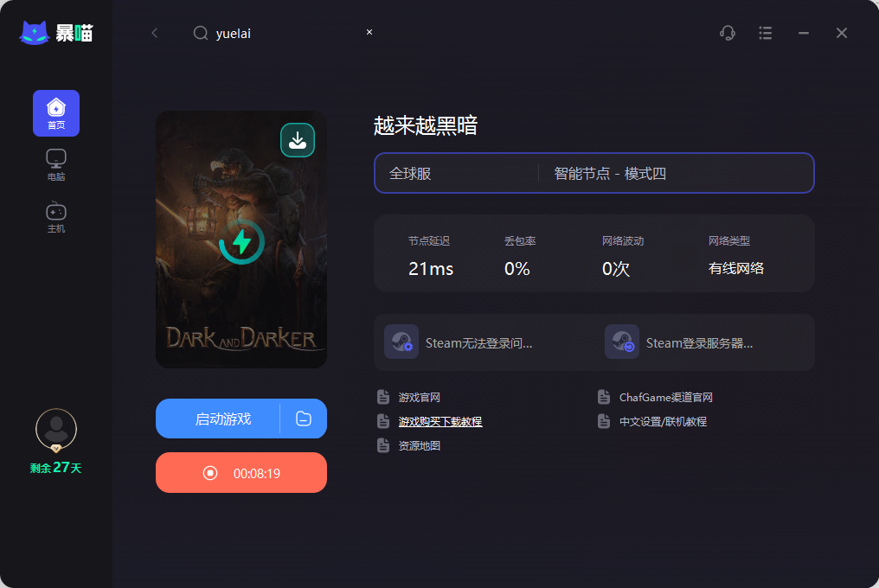This screenshot has height=588, width=879.
Task: Open the 游戏购买下载教程 link
Action: pos(440,421)
